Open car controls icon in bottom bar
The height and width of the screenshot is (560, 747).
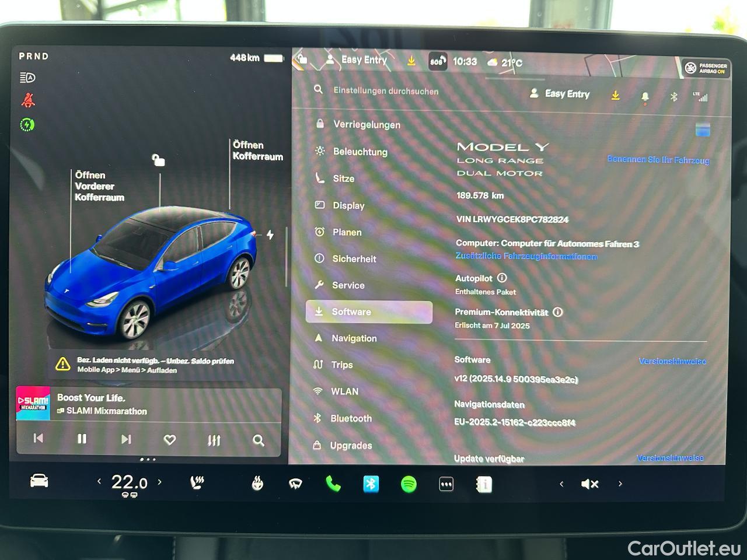(39, 481)
